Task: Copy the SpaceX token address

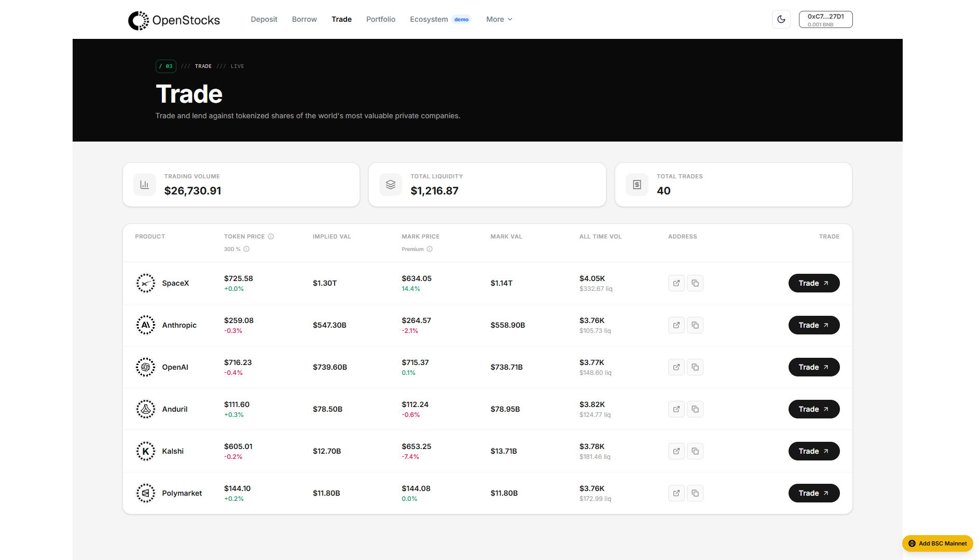Action: 695,283
